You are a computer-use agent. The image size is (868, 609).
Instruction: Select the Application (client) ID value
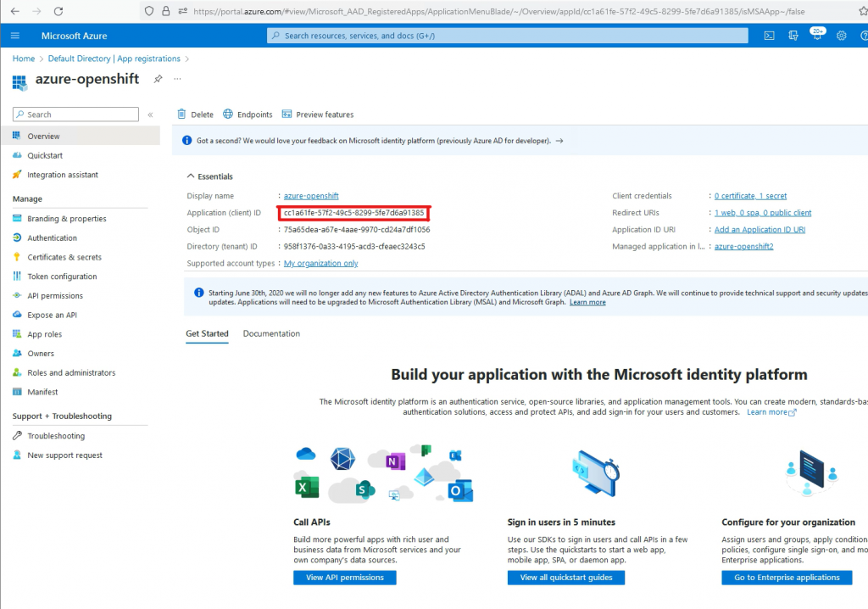[353, 213]
